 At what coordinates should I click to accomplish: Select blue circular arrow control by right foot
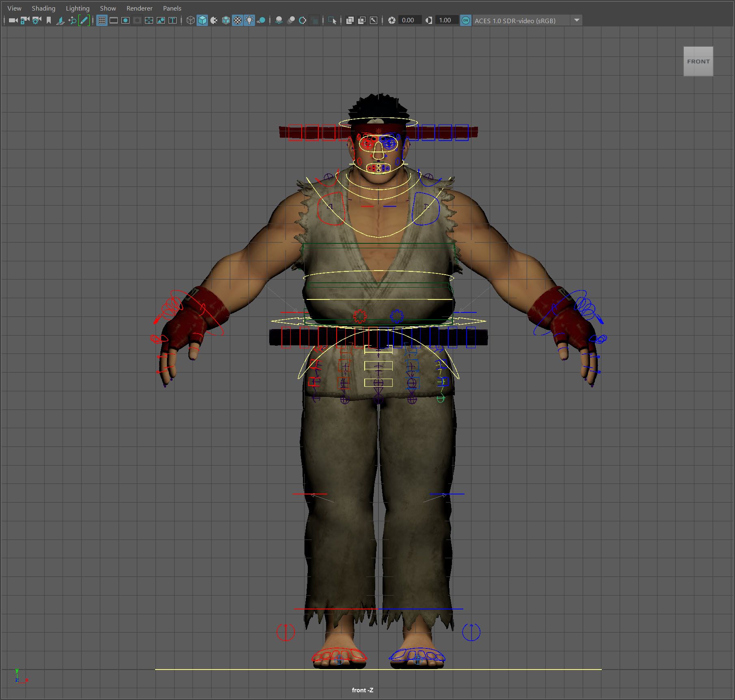471,632
